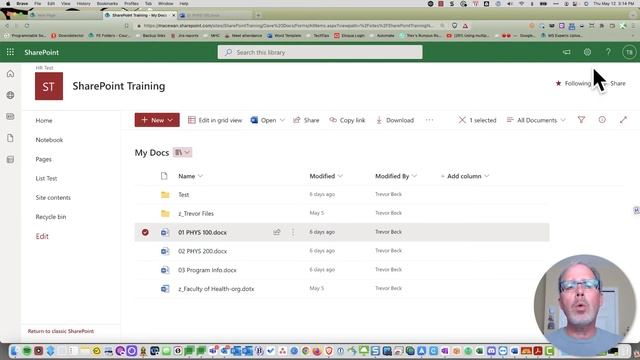Open the globe sites icon in left rail
The width and height of the screenshot is (640, 360).
click(11, 95)
